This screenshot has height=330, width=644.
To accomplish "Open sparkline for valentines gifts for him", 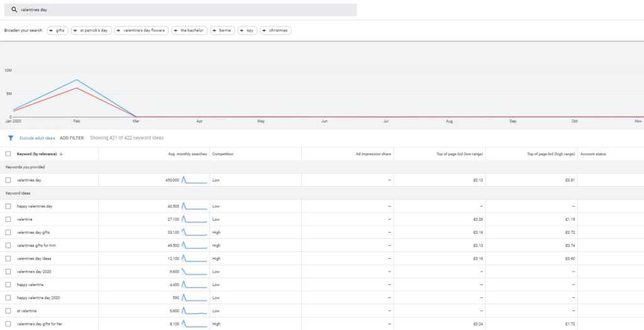I will pyautogui.click(x=194, y=246).
